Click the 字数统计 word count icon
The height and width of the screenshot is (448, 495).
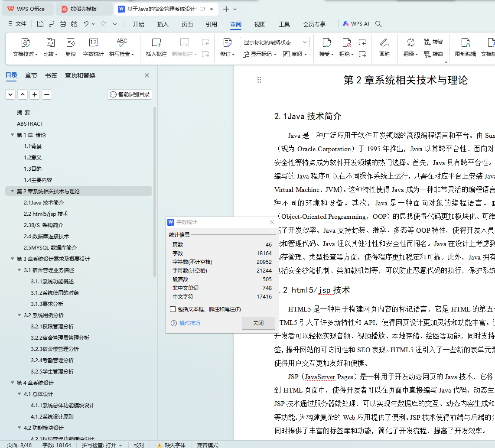pyautogui.click(x=93, y=43)
